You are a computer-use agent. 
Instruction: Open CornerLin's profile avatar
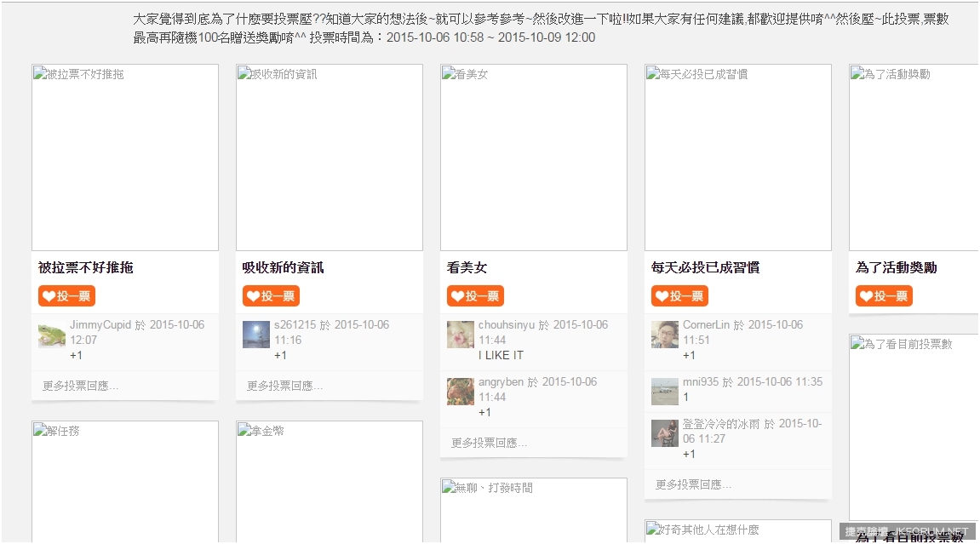point(664,335)
